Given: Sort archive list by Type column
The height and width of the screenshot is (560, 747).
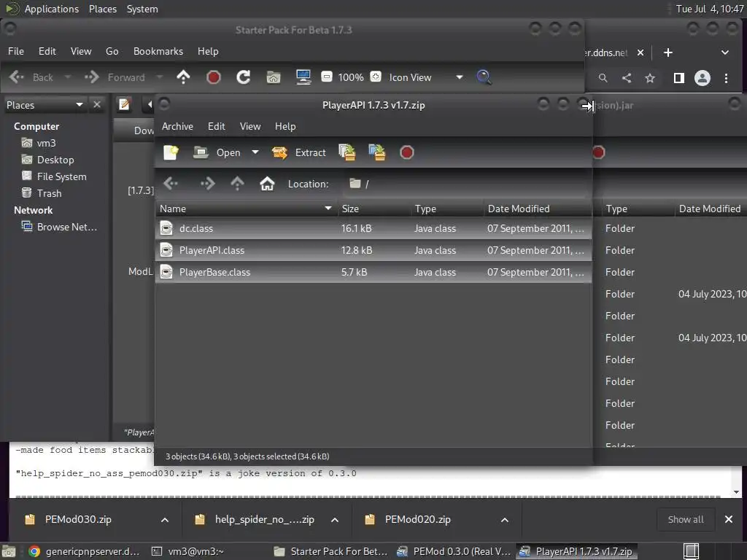Looking at the screenshot, I should tap(447, 209).
